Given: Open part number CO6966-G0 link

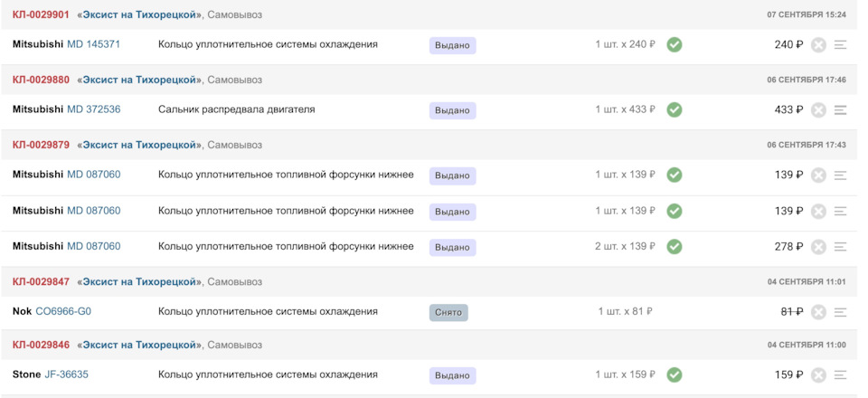Looking at the screenshot, I should click(63, 311).
